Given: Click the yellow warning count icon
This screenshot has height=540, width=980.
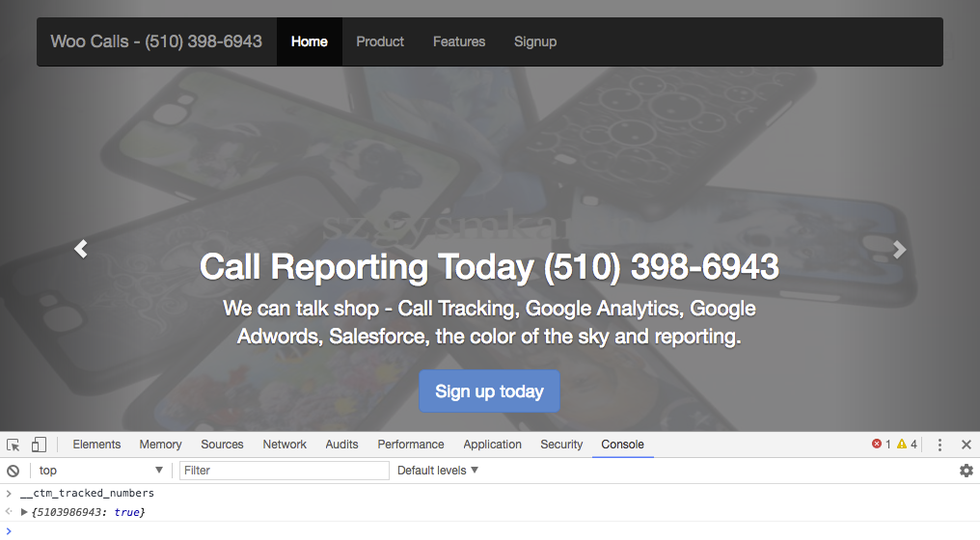Looking at the screenshot, I should click(901, 444).
